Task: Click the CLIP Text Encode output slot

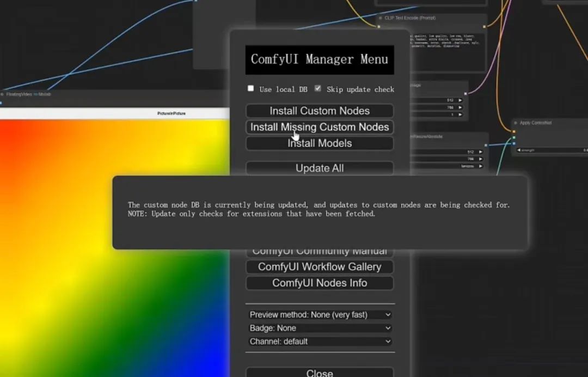Action: pyautogui.click(x=485, y=27)
